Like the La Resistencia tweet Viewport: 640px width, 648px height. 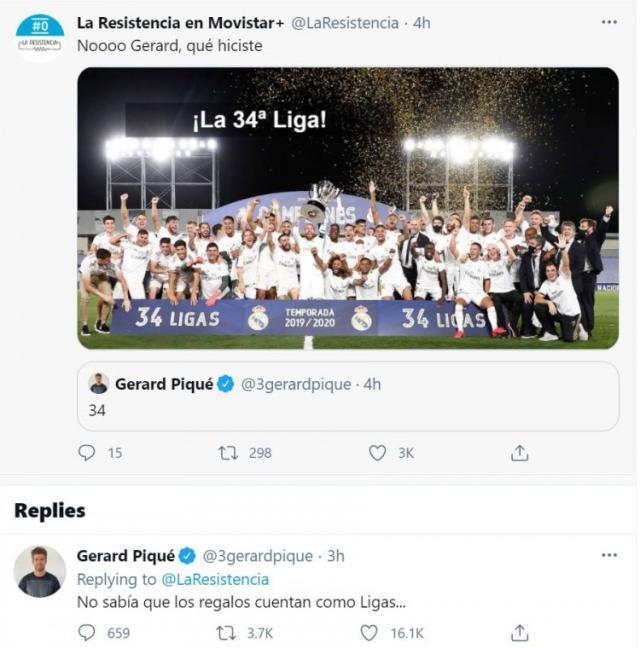[377, 453]
